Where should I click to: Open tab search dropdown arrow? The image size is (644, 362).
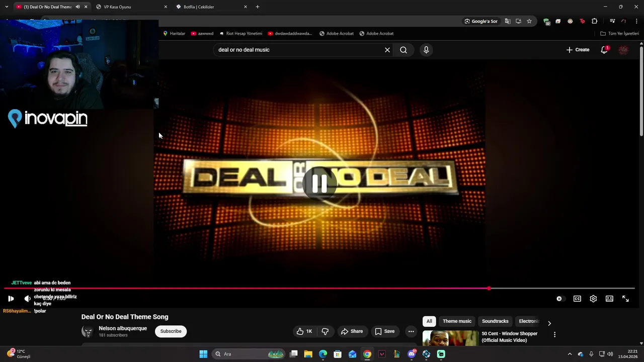(x=7, y=7)
